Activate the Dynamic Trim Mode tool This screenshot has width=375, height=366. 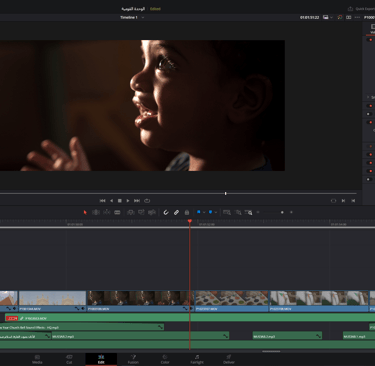tap(107, 212)
